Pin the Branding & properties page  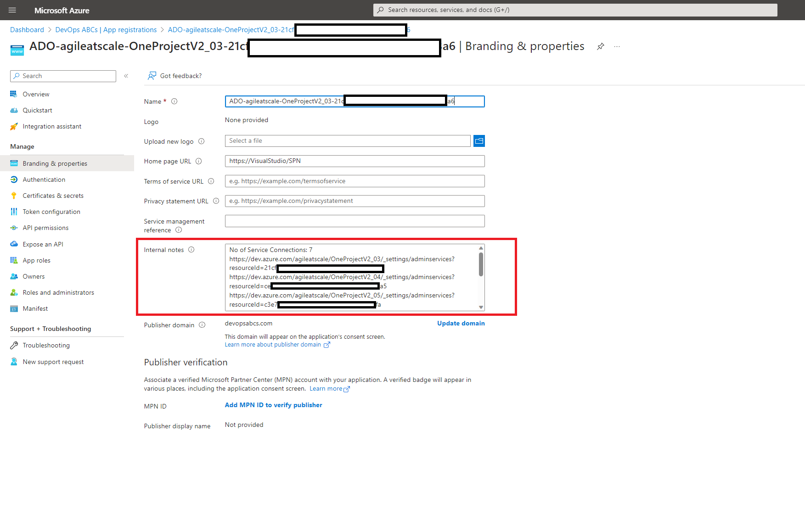tap(600, 46)
